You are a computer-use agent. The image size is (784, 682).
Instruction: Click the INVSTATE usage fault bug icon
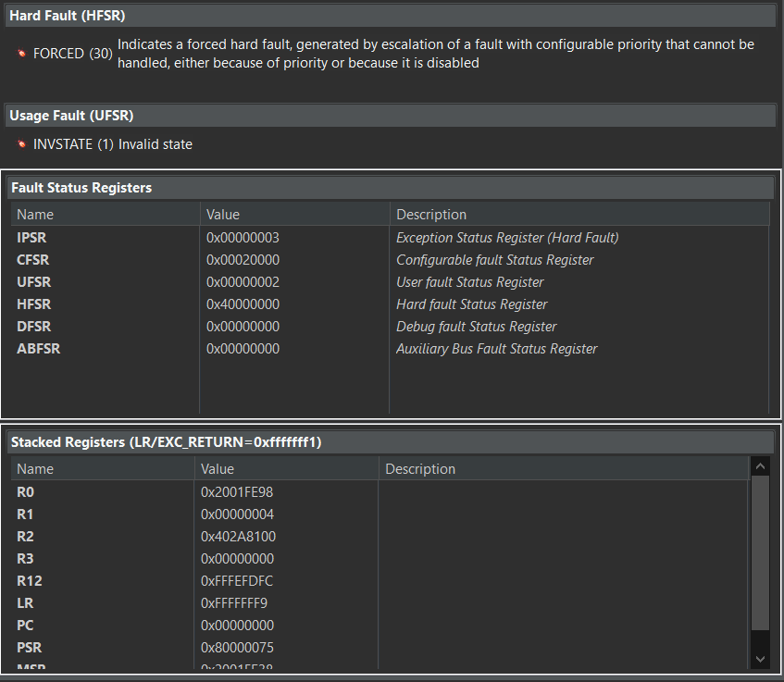point(21,144)
